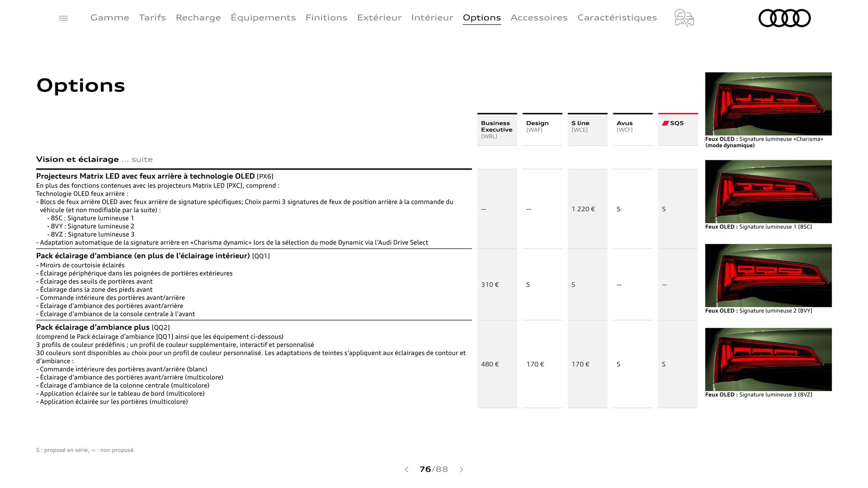Select the active Options tab
Viewport: 868px width, 488px height.
pos(482,17)
